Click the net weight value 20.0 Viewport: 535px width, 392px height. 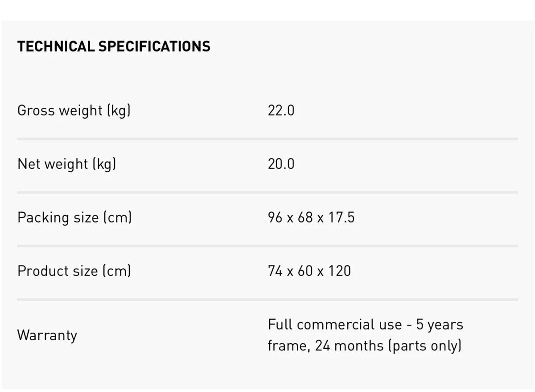click(x=281, y=164)
